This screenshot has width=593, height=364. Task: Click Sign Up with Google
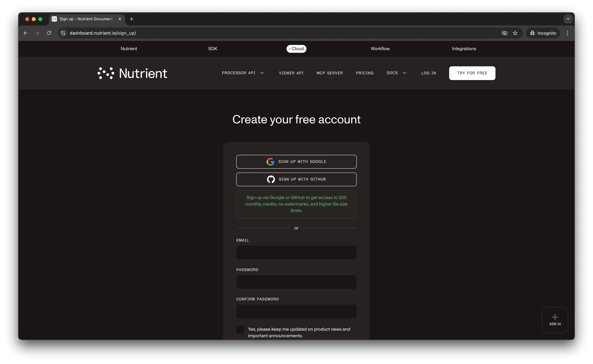tap(296, 162)
